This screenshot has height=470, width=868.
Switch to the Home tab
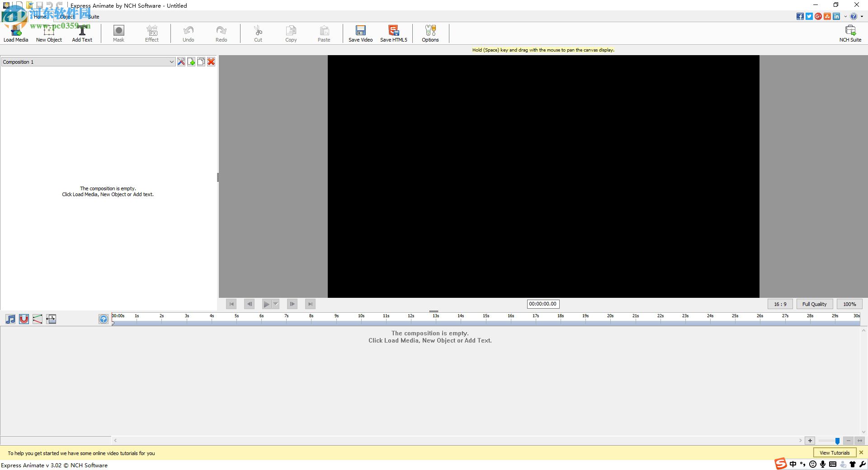[40, 17]
